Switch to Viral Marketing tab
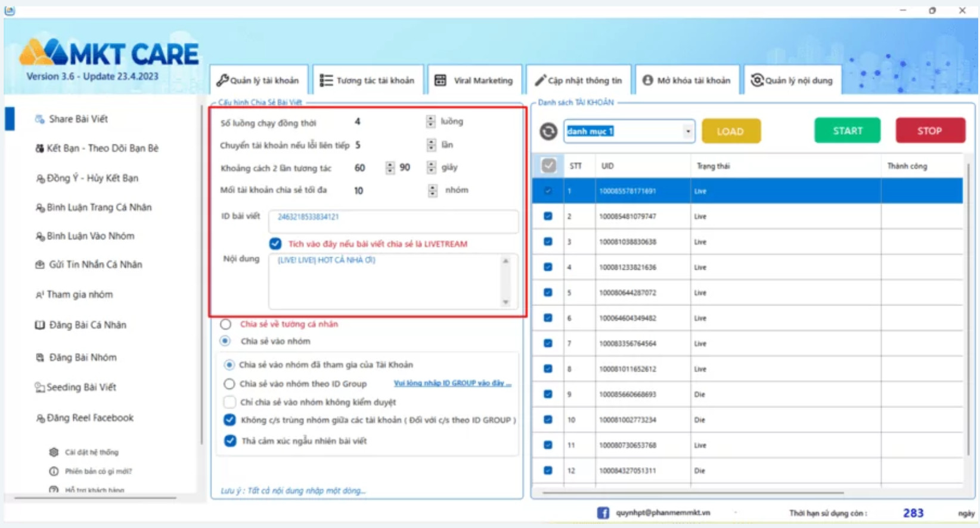The height and width of the screenshot is (528, 980). 475,81
